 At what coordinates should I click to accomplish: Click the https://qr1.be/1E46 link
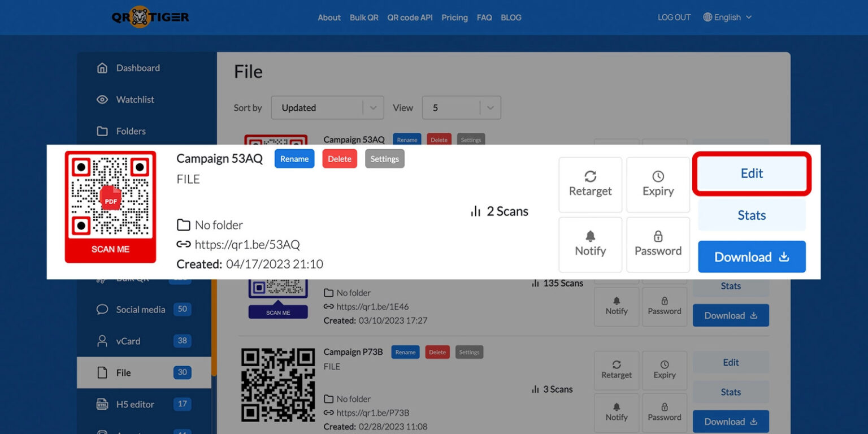pyautogui.click(x=372, y=307)
